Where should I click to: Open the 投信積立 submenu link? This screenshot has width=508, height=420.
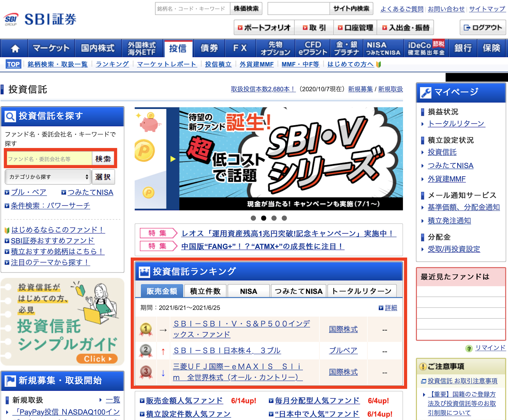point(218,64)
